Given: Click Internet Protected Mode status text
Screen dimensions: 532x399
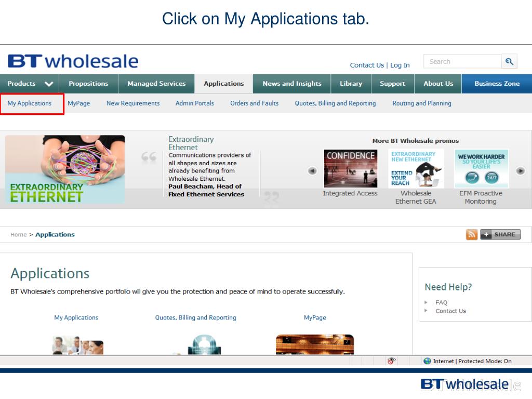Looking at the screenshot, I should point(472,361).
